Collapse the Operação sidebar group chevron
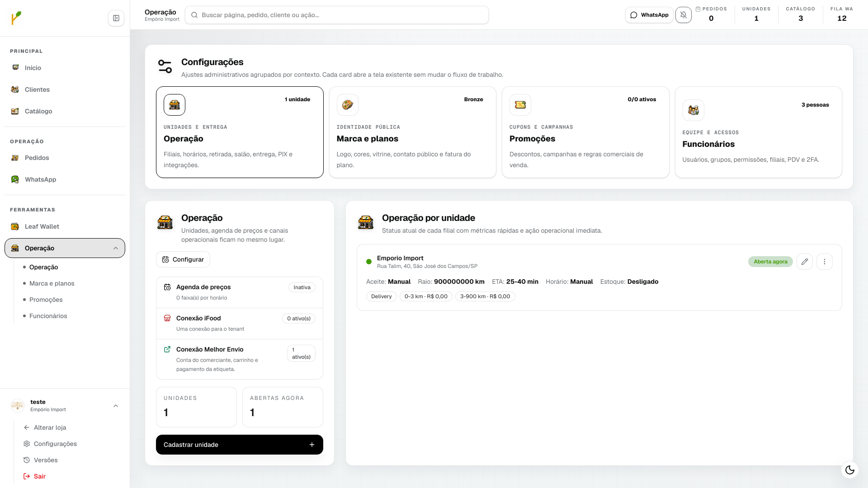Image resolution: width=868 pixels, height=488 pixels. click(x=116, y=248)
